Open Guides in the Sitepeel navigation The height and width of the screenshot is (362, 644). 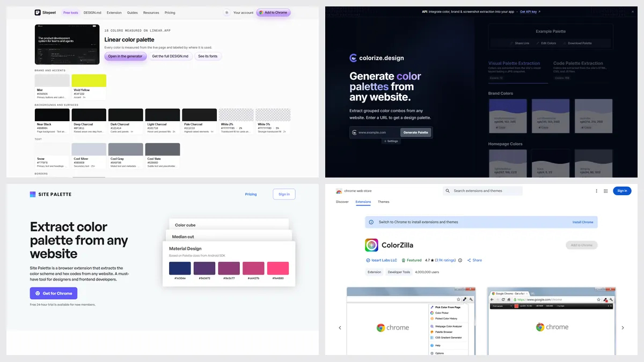pos(133,12)
